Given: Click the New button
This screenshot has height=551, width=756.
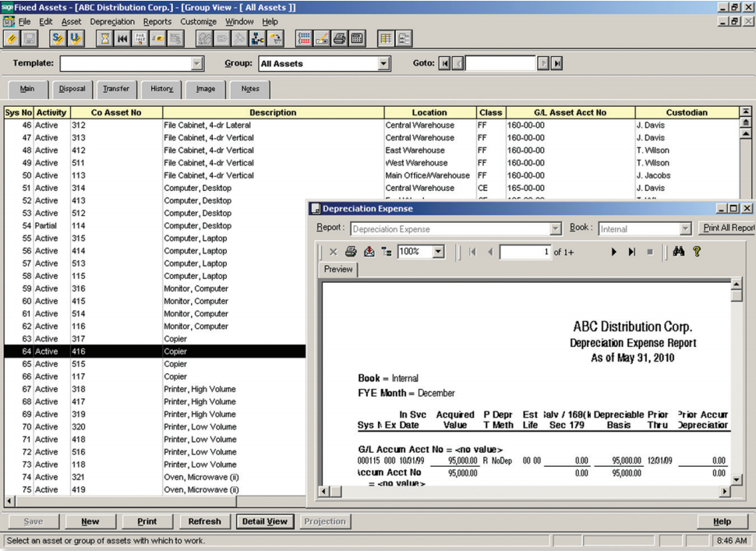Looking at the screenshot, I should 90,521.
